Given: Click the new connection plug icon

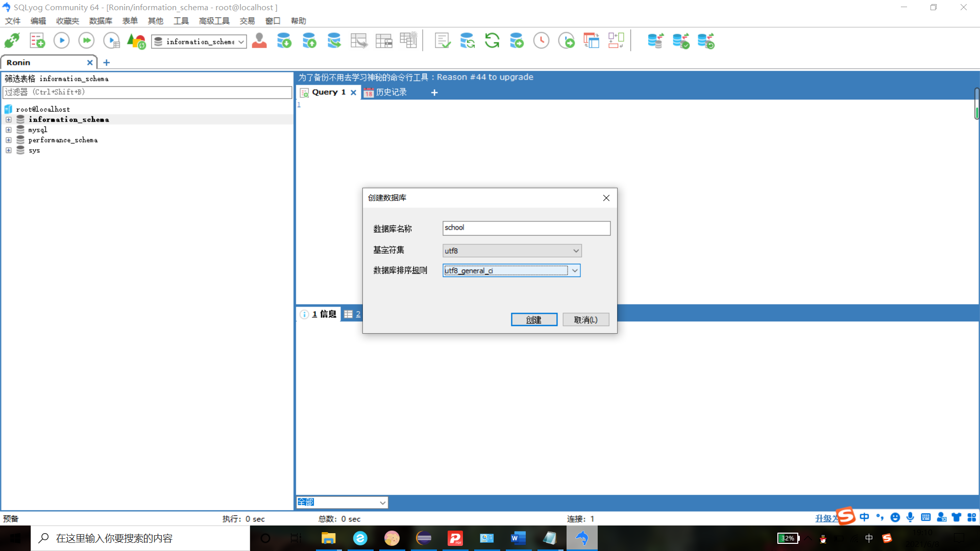Looking at the screenshot, I should point(12,41).
